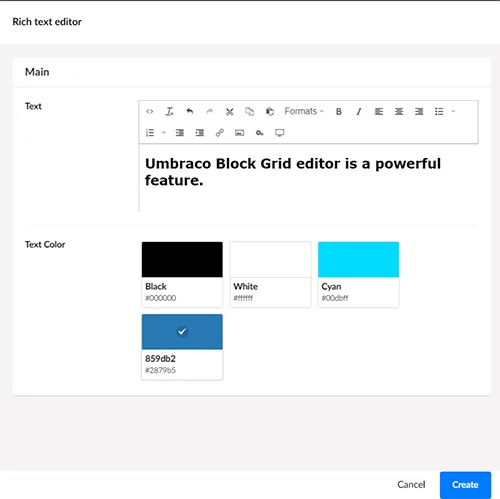Click the clear formatting icon

click(170, 111)
